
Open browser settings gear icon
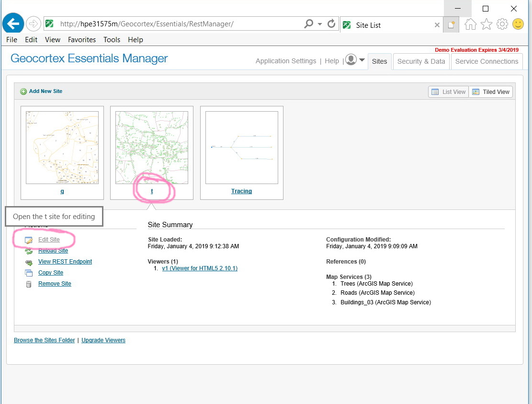[x=502, y=24]
